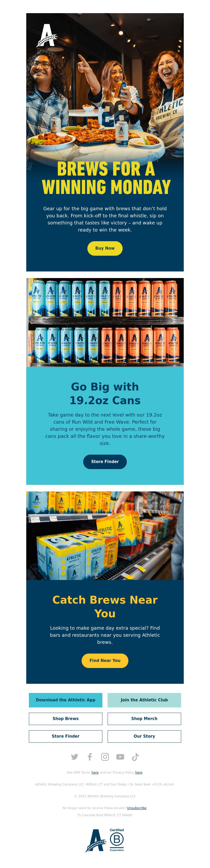Click the Unsubscribe link
Screen dimensions: 210x868
pos(137,808)
